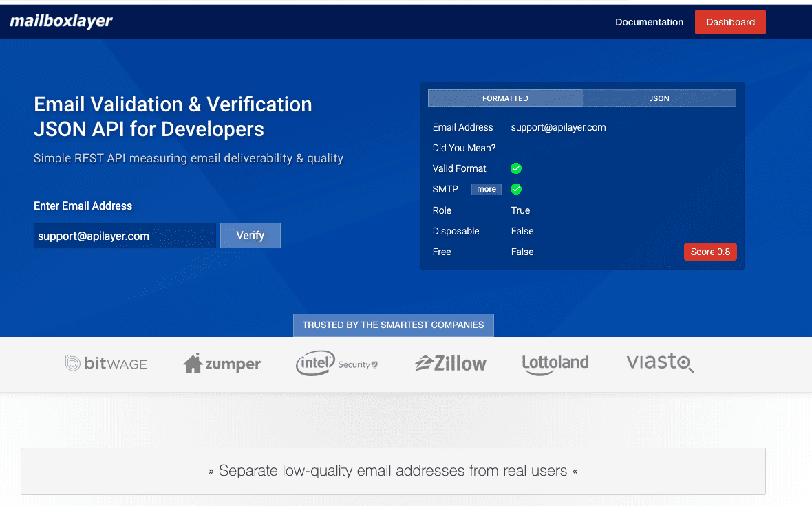This screenshot has height=506, width=812.
Task: Click the Score 0.8 badge
Action: pos(710,252)
